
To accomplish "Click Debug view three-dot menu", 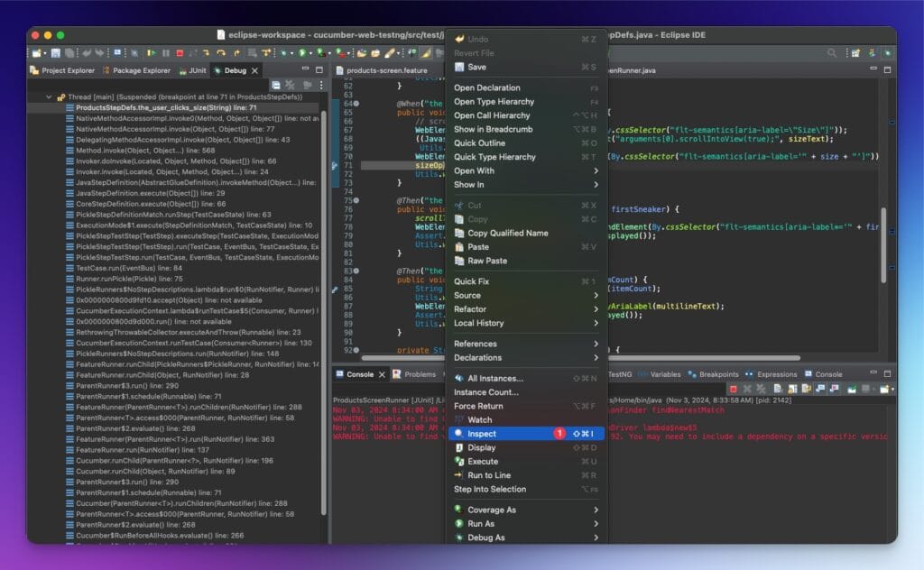I will tap(321, 86).
